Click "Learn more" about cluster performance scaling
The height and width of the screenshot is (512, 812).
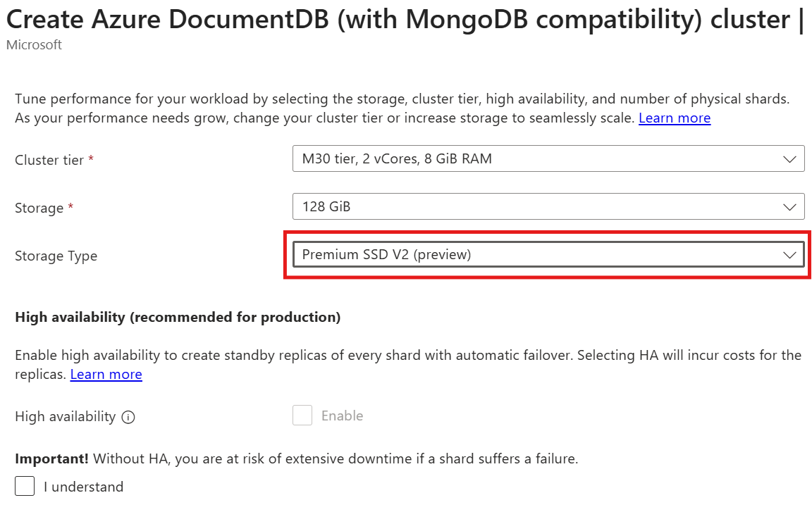click(x=674, y=118)
